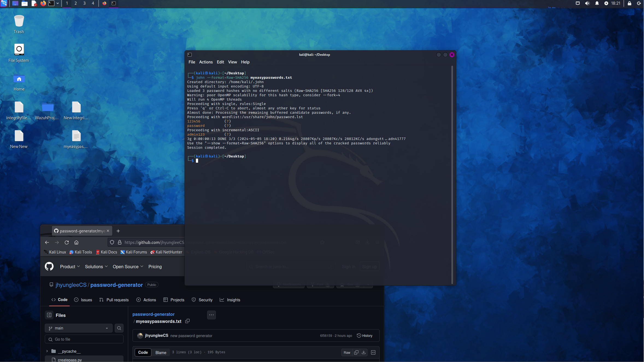
Task: Select the integrityfile document on desktop
Action: [x=19, y=110]
